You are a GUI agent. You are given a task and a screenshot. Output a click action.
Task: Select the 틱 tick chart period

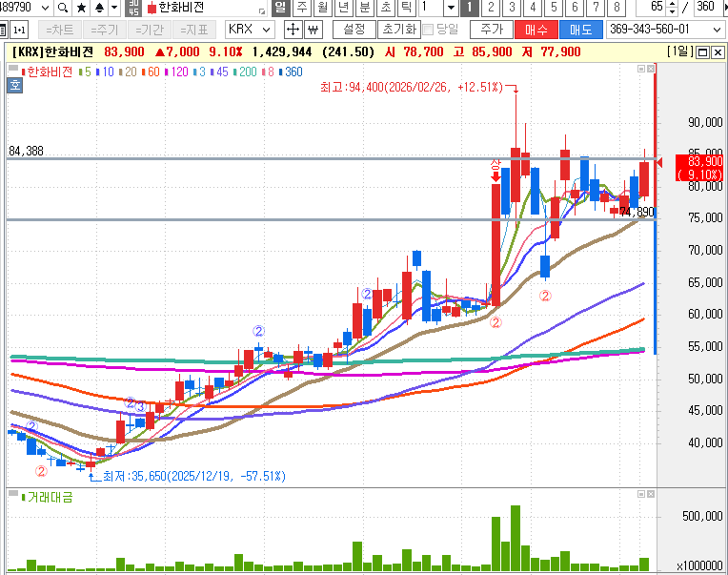407,7
